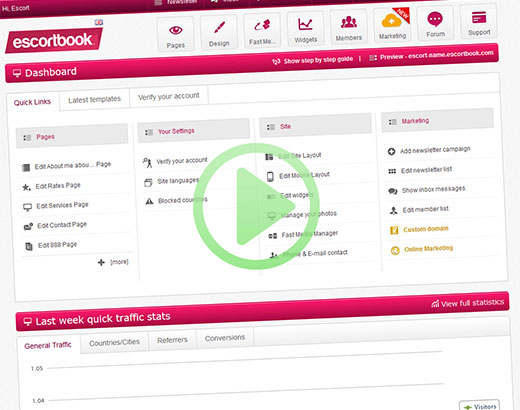The height and width of the screenshot is (410, 520).
Task: Select the Countries/Cities tab
Action: [x=114, y=342]
